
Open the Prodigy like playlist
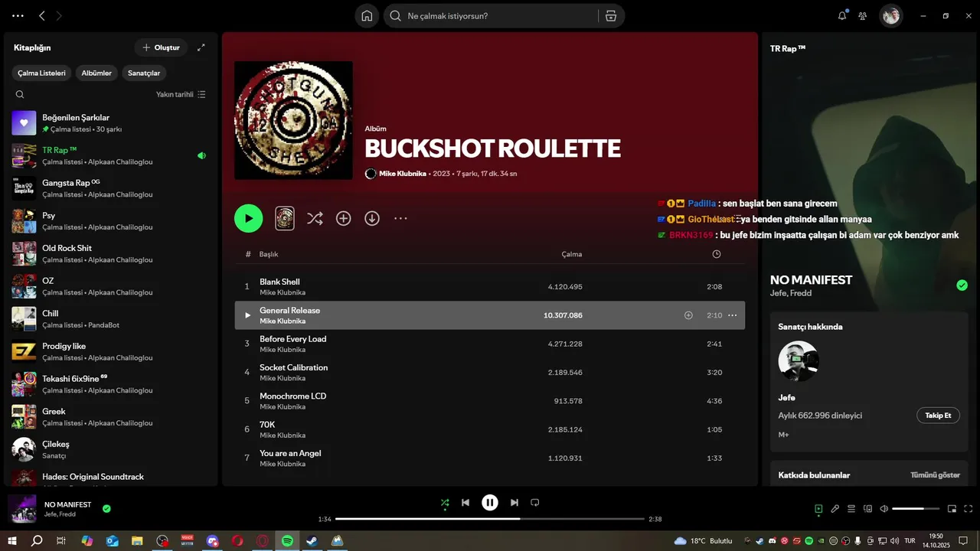point(110,351)
